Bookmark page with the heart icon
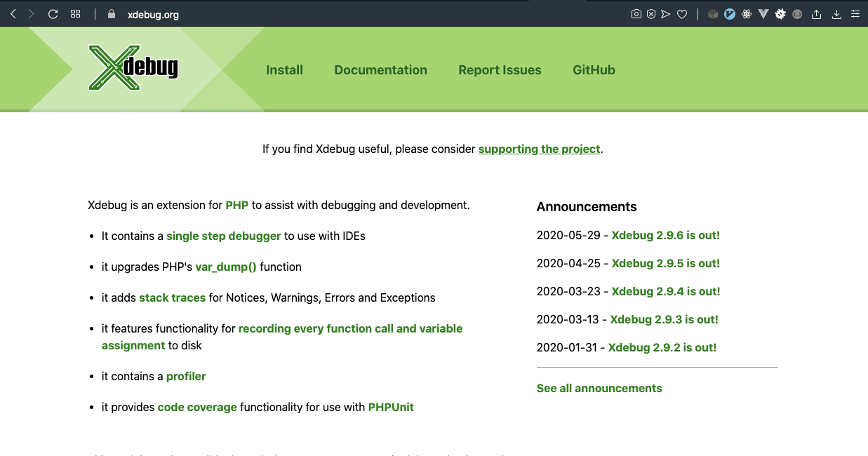 coord(681,14)
